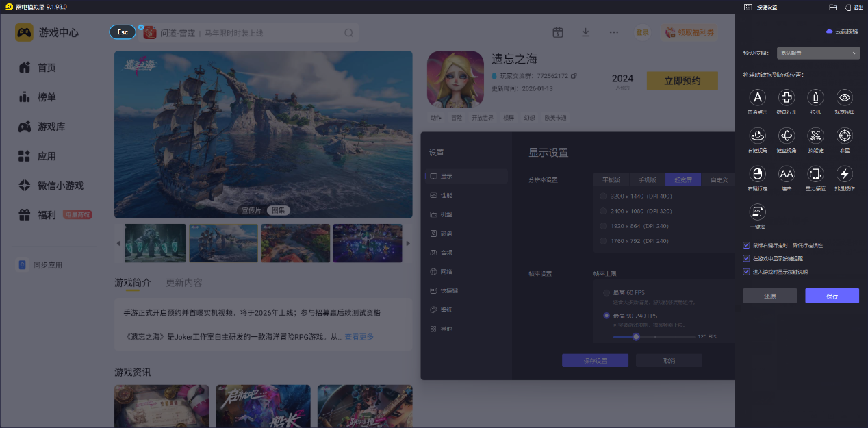Viewport: 868px width, 428px height.
Task: Select resolution 2400 x 1080 (DPI 320)
Action: click(x=603, y=211)
